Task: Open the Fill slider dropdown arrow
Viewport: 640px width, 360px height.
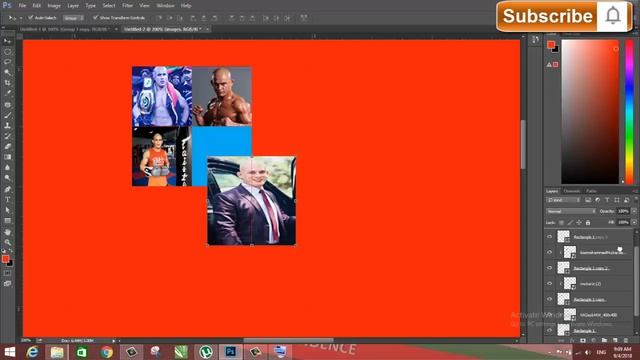Action: pos(634,223)
